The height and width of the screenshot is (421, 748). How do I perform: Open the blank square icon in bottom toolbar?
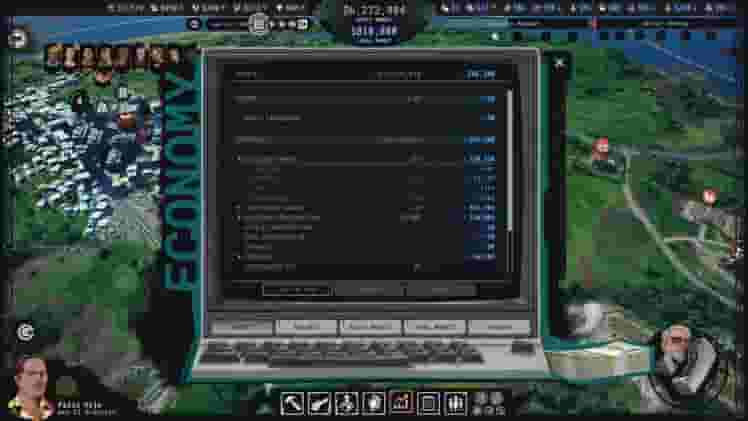[x=428, y=403]
